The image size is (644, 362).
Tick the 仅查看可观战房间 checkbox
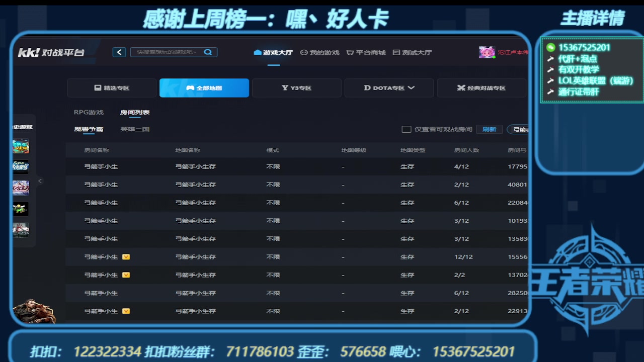407,129
